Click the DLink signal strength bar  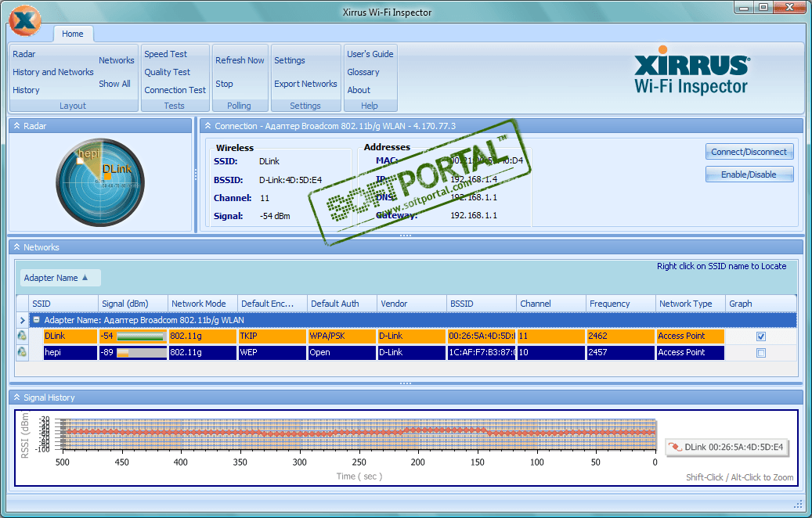[x=141, y=336]
